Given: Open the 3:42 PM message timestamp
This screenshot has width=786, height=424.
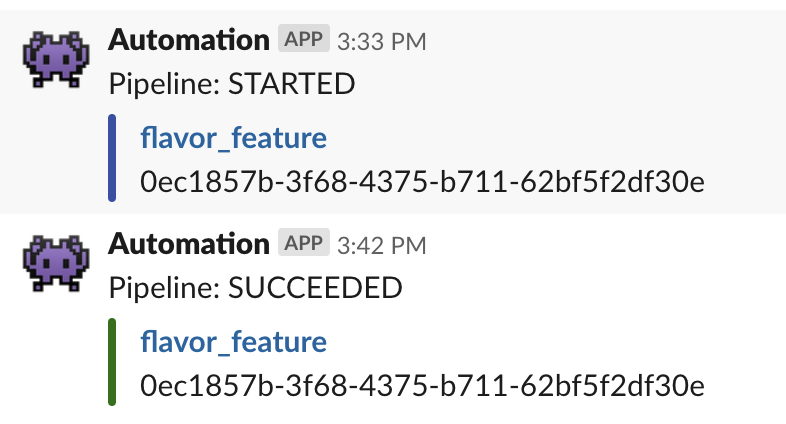Looking at the screenshot, I should pyautogui.click(x=381, y=246).
